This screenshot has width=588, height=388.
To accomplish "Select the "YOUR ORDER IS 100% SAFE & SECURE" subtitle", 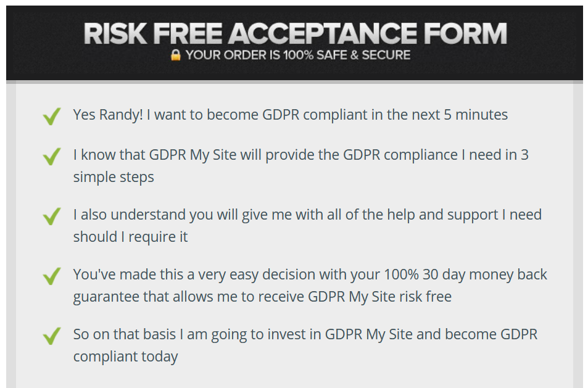I will click(298, 55).
